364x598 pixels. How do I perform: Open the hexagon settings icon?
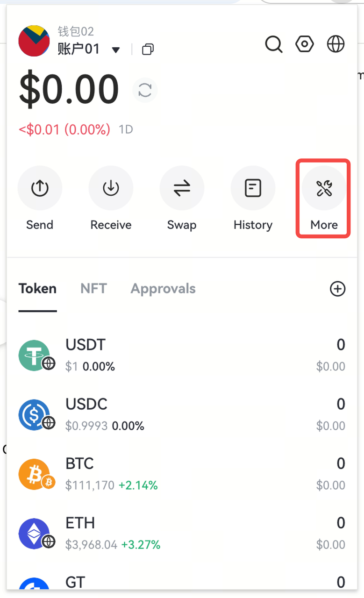(305, 44)
